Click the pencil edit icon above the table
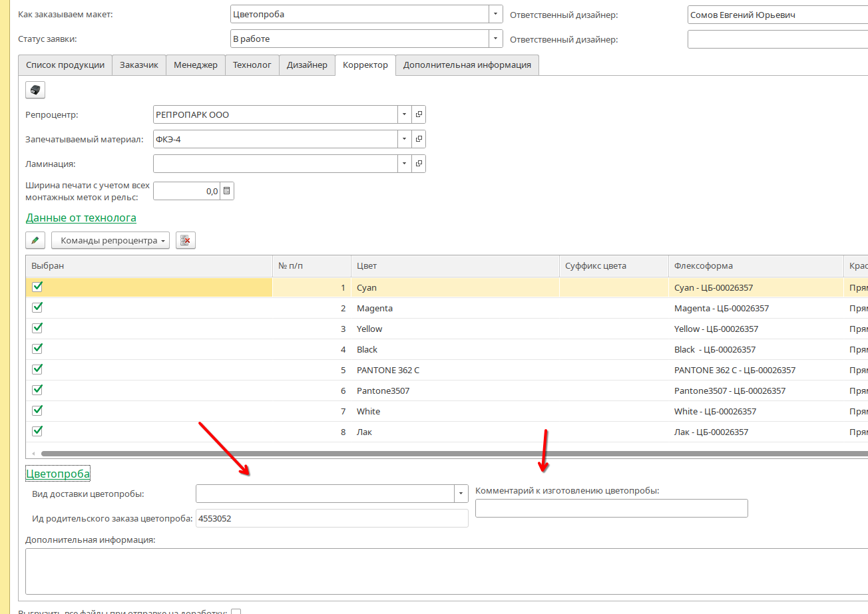 [x=35, y=240]
